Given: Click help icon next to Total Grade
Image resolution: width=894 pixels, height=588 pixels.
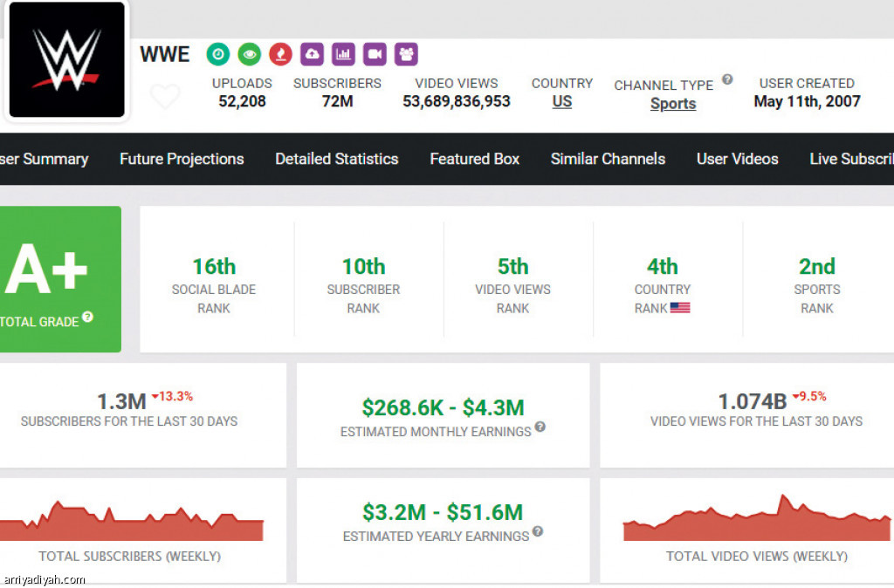Looking at the screenshot, I should click(x=88, y=318).
